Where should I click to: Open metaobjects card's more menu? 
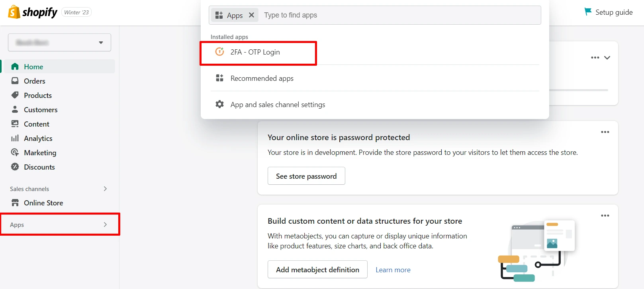click(x=605, y=216)
